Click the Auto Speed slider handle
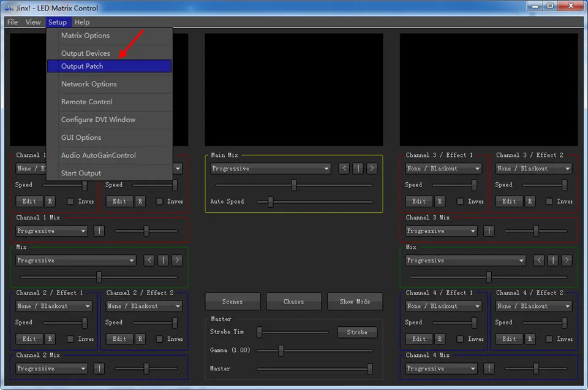Image resolution: width=588 pixels, height=390 pixels. point(270,202)
